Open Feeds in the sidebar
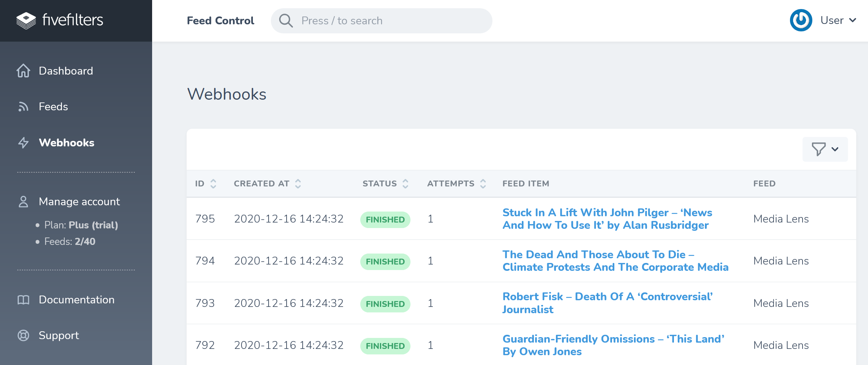The width and height of the screenshot is (868, 365). pyautogui.click(x=53, y=107)
